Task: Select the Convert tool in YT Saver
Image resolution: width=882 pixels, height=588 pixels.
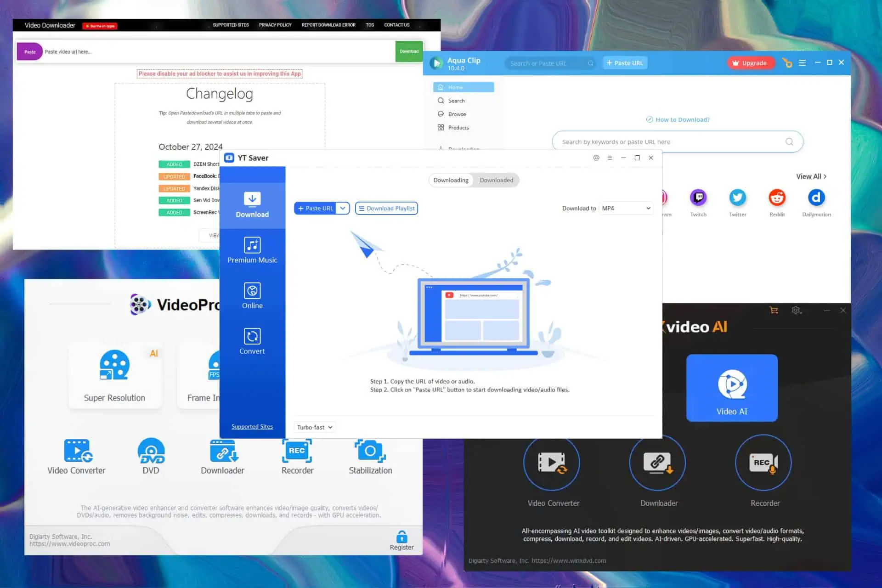Action: coord(252,341)
